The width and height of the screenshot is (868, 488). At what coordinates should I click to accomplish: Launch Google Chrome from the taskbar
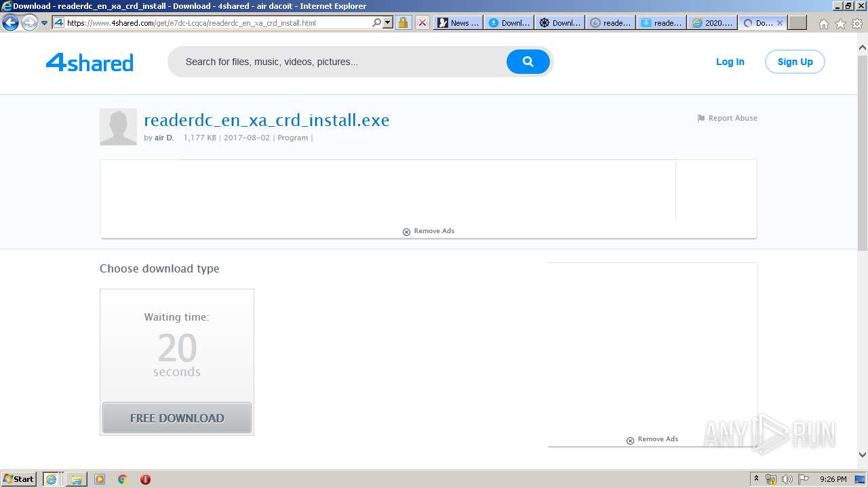123,479
